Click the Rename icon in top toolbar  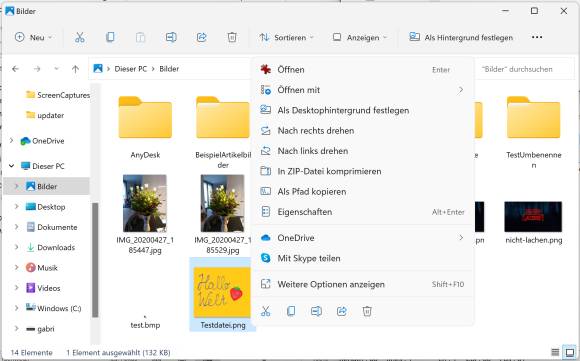click(171, 37)
